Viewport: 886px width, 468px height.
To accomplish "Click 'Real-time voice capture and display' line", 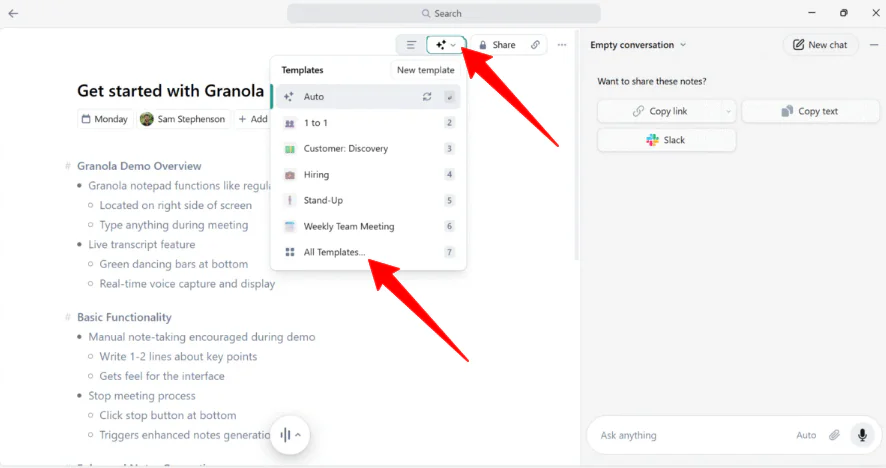I will pos(187,284).
